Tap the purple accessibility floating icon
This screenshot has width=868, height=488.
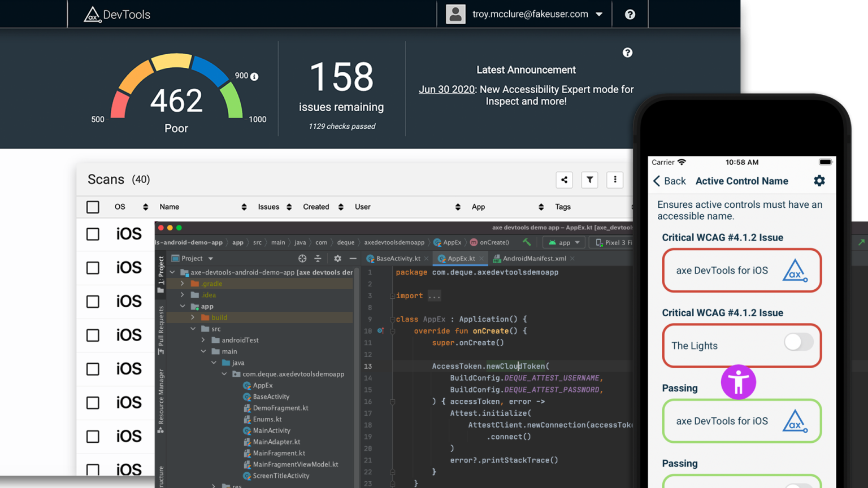(739, 382)
